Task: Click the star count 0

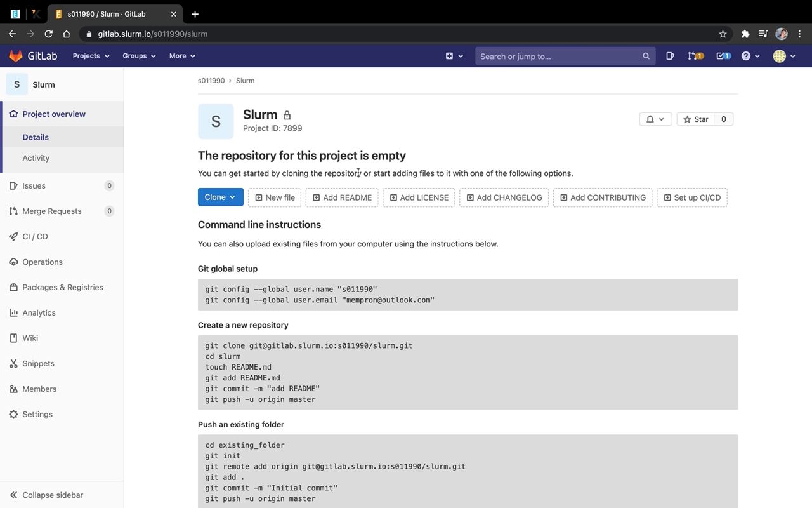Action: point(723,119)
